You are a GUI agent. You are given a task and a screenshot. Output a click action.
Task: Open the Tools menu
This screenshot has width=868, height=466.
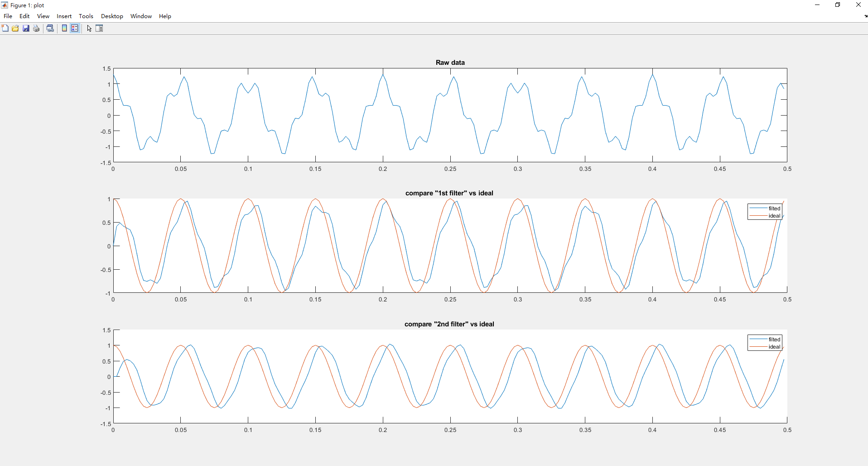click(x=86, y=16)
